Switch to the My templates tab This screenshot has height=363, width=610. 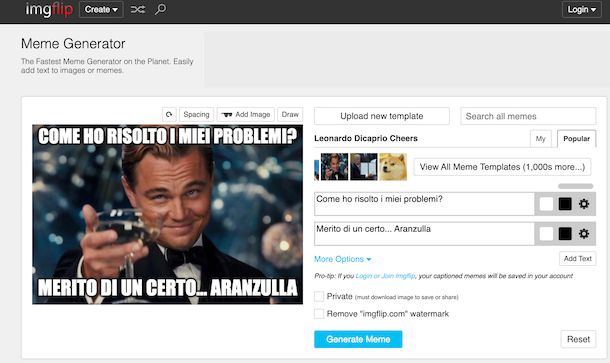pyautogui.click(x=540, y=139)
